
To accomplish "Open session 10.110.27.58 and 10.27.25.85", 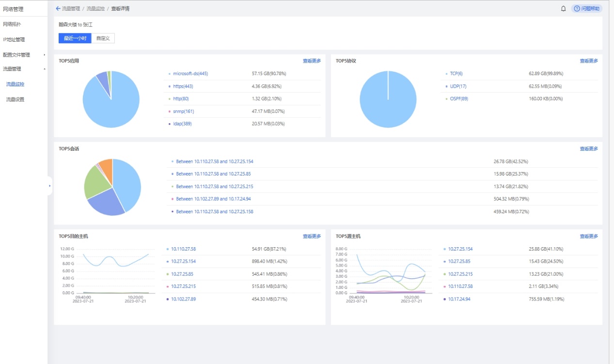I will [x=213, y=174].
